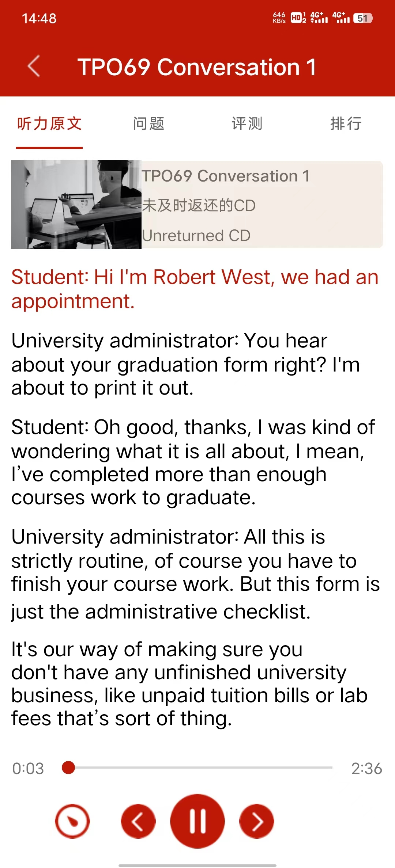Switch to the 问题 tab
Image resolution: width=395 pixels, height=868 pixels.
click(x=148, y=123)
